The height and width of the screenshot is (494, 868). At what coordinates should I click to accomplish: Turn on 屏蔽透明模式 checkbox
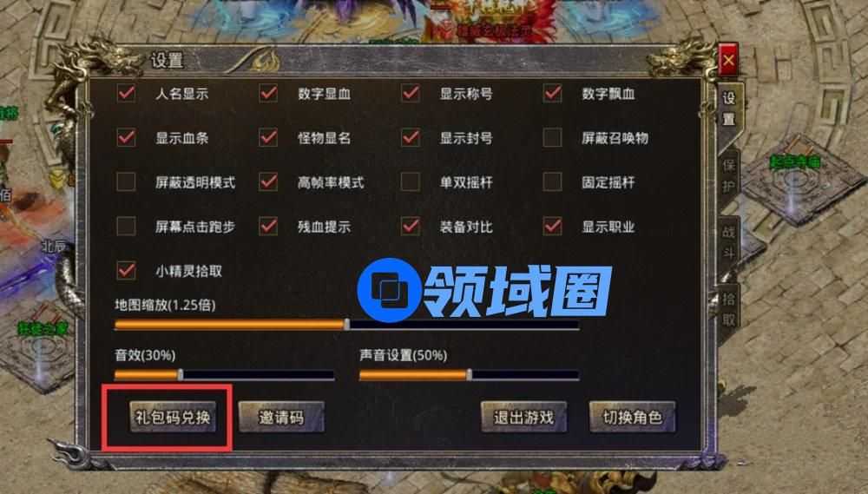click(x=126, y=181)
